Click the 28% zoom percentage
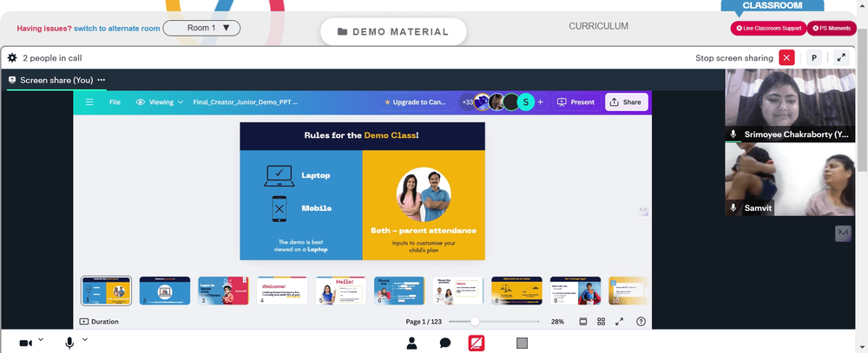The image size is (868, 353). 557,322
